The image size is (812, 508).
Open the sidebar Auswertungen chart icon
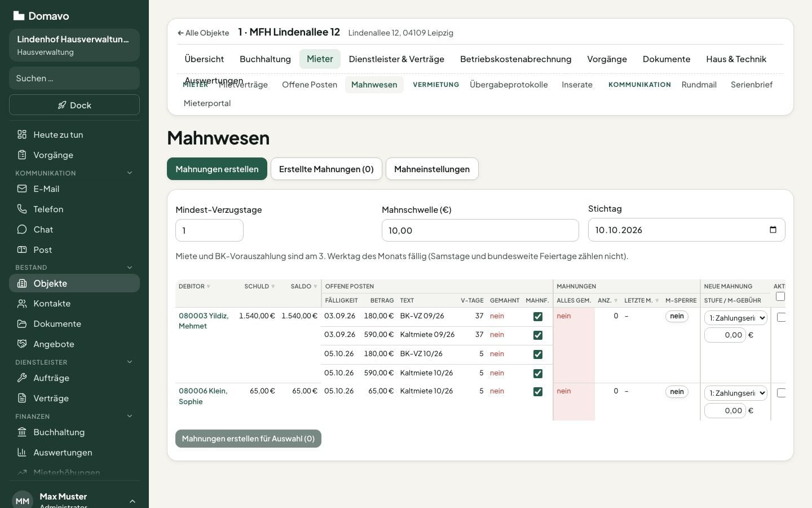click(x=22, y=452)
